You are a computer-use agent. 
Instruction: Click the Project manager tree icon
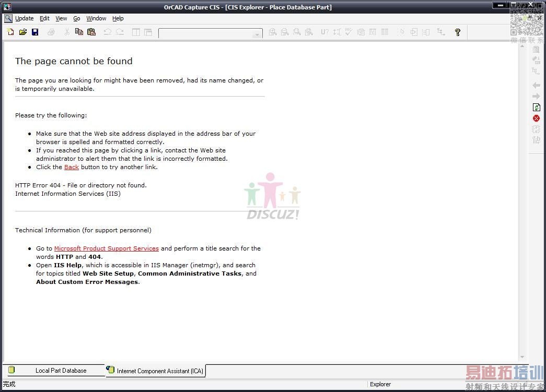(x=441, y=32)
